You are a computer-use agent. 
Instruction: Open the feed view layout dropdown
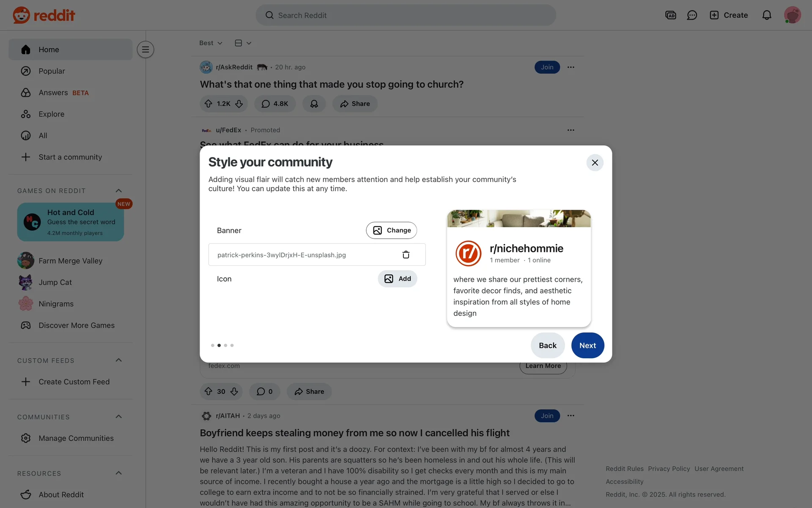[x=243, y=43]
